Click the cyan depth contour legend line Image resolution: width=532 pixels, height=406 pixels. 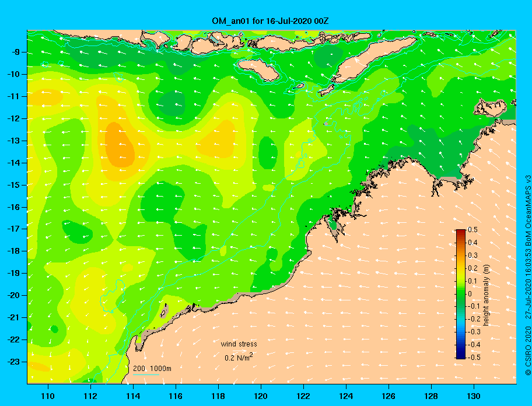[x=146, y=375]
